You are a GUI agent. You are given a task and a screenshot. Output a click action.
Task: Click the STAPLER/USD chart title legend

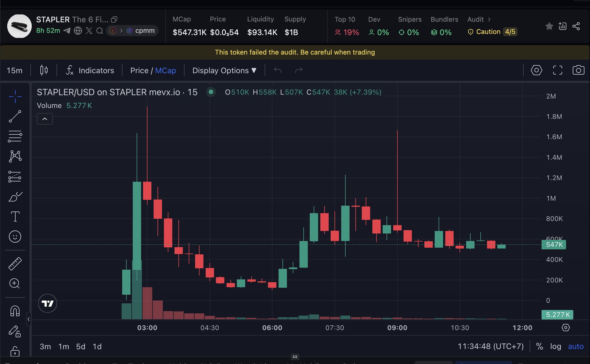click(117, 92)
